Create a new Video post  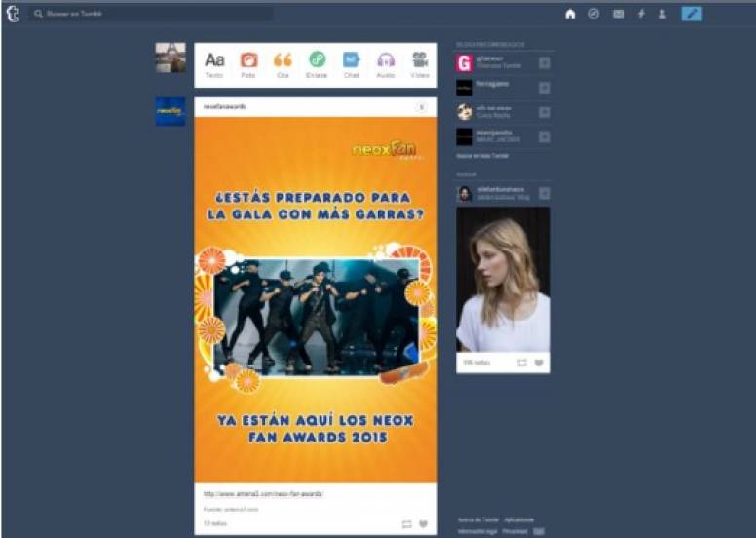[x=420, y=64]
